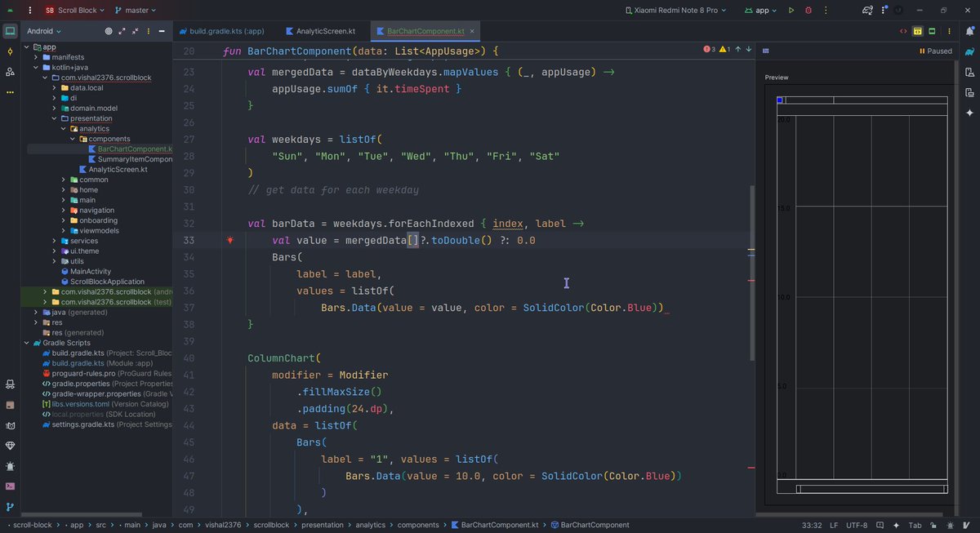Click UTF-8 encoding in status bar

[x=857, y=525]
